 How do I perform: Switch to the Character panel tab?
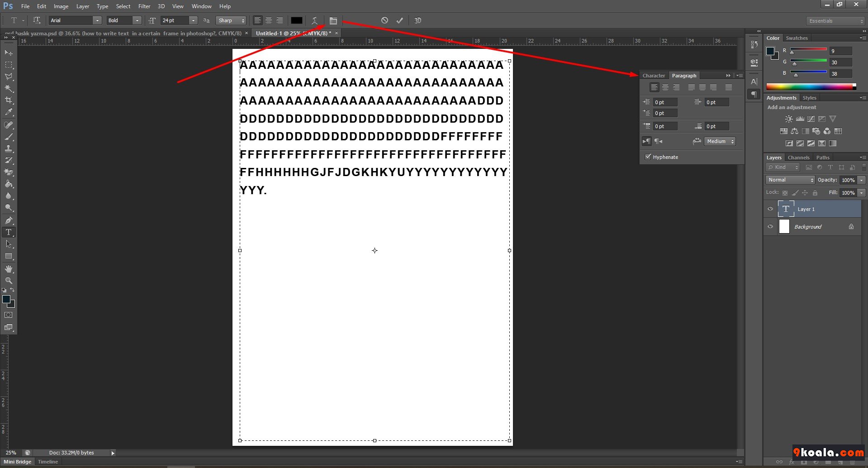click(654, 76)
